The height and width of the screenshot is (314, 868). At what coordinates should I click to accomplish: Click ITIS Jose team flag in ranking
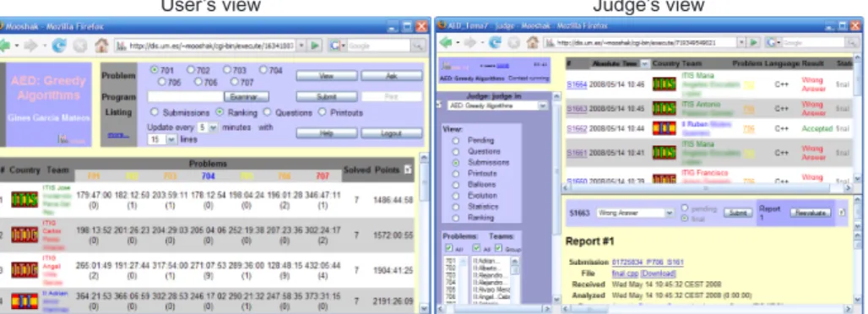24,199
